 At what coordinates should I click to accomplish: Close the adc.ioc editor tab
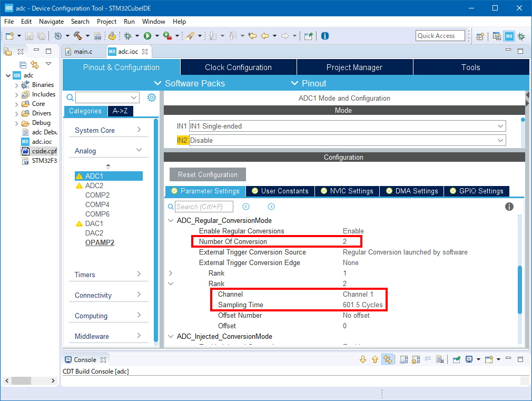pos(145,52)
